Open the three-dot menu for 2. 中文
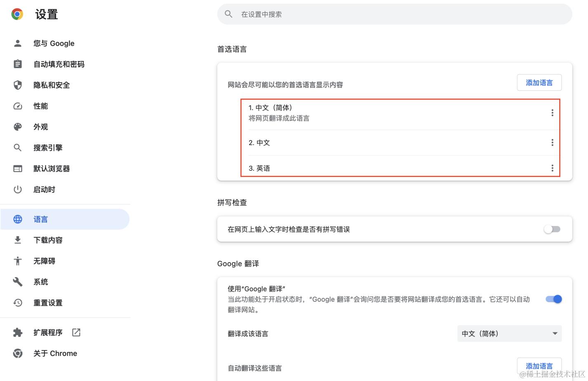This screenshot has width=588, height=381. (552, 143)
